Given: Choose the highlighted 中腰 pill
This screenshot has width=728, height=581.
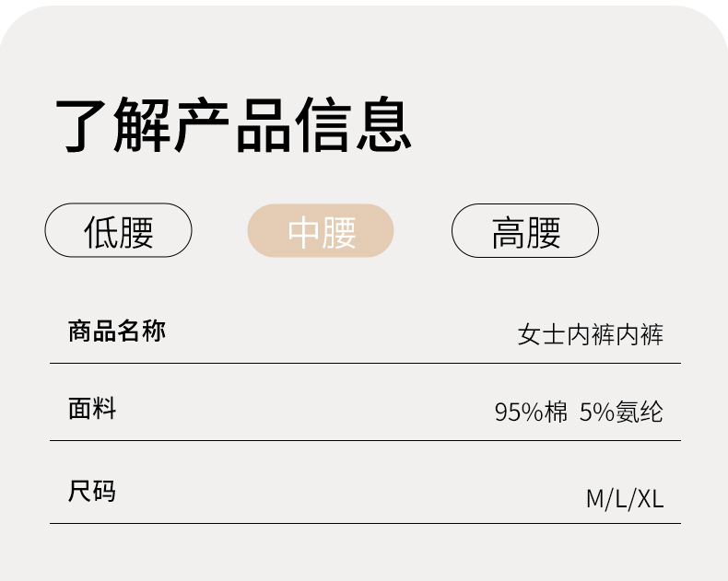Looking at the screenshot, I should pos(321,230).
